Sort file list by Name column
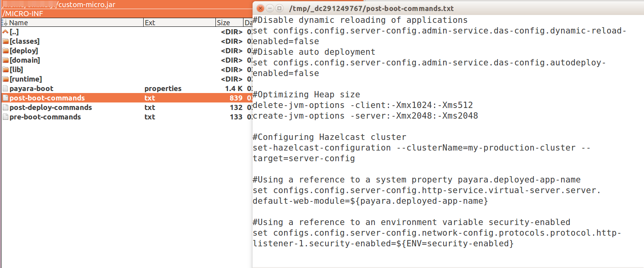 pyautogui.click(x=73, y=23)
